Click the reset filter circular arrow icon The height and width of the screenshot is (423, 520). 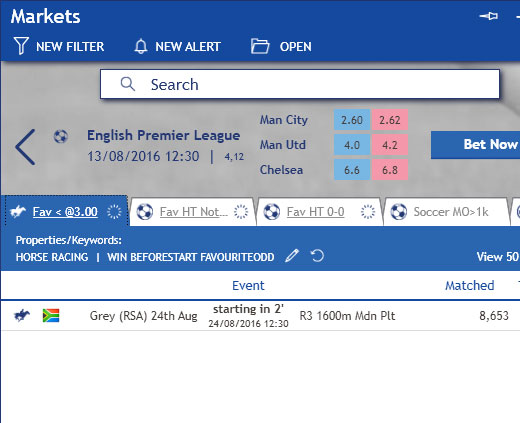point(317,256)
